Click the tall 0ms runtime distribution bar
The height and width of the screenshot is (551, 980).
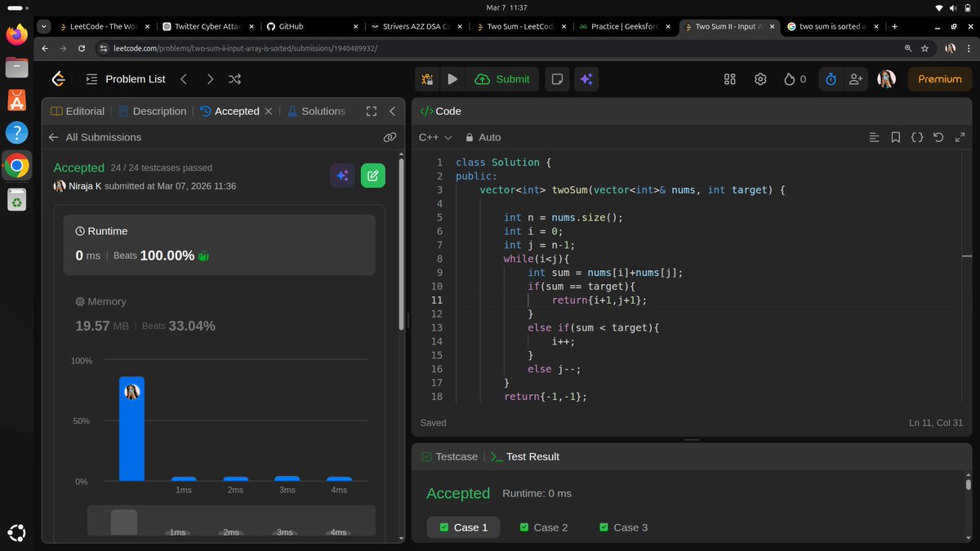point(131,429)
